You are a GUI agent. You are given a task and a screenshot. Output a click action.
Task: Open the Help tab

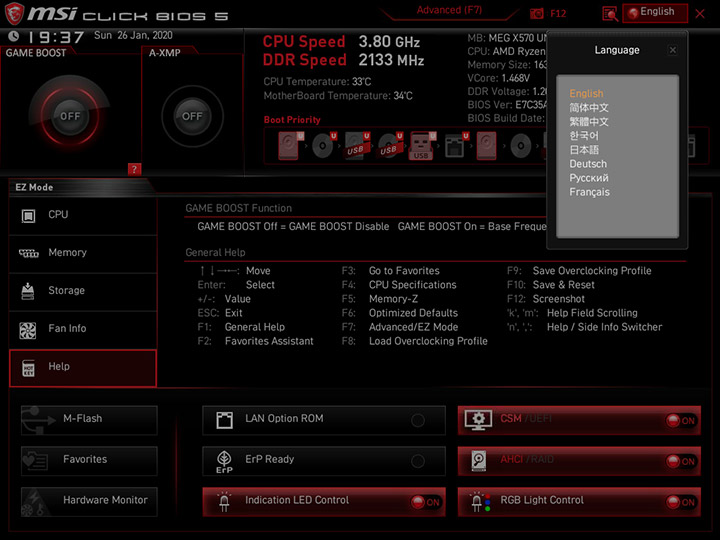point(83,368)
